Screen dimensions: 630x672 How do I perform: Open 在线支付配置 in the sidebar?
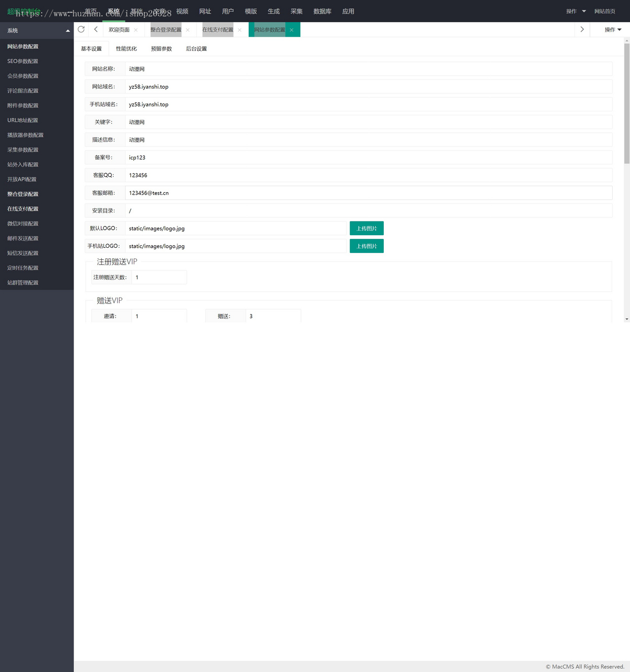click(x=37, y=208)
